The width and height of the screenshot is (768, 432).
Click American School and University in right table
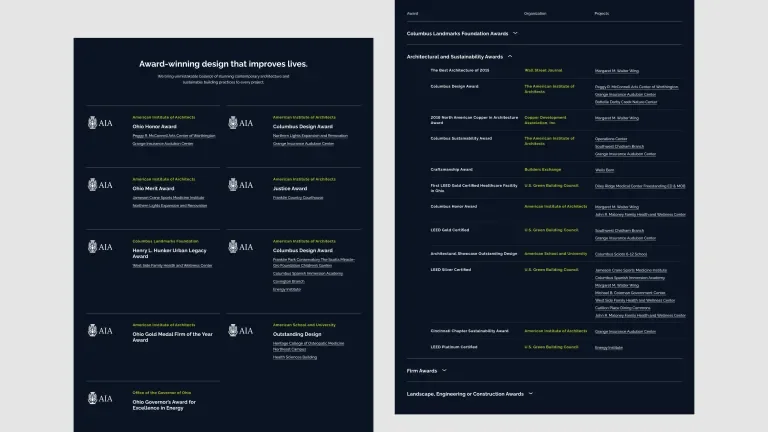tap(555, 254)
